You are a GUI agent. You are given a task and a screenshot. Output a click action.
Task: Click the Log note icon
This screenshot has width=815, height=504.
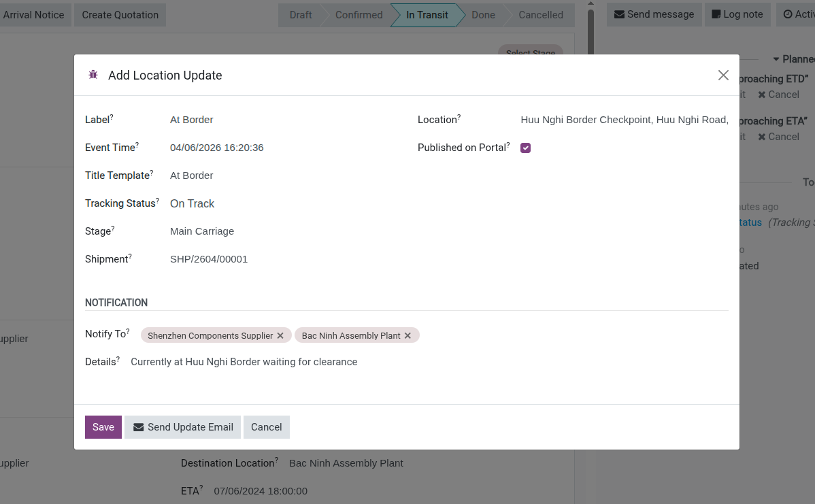pos(716,14)
